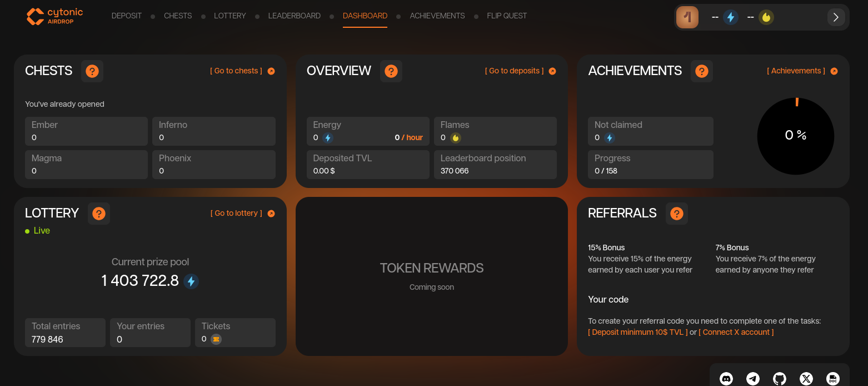Screen dimensions: 868x386
Task: Click the 0 / hour energy rate
Action: coord(408,138)
